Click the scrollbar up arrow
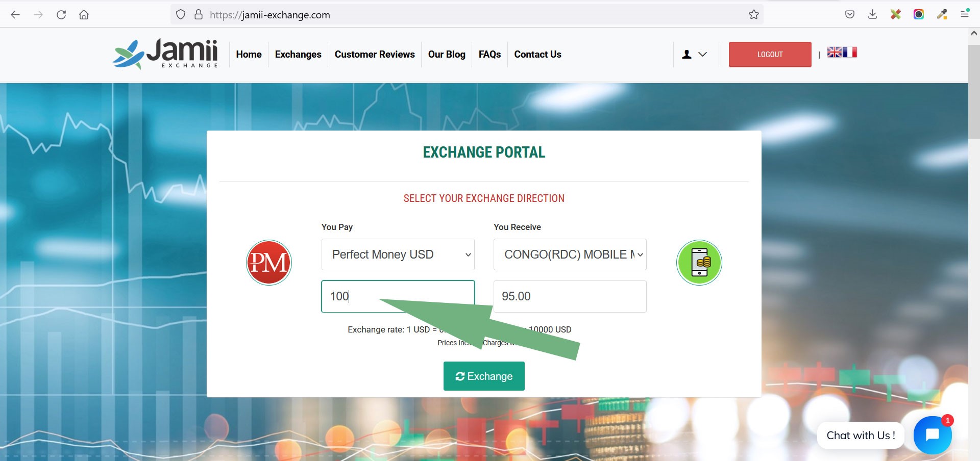 tap(974, 33)
